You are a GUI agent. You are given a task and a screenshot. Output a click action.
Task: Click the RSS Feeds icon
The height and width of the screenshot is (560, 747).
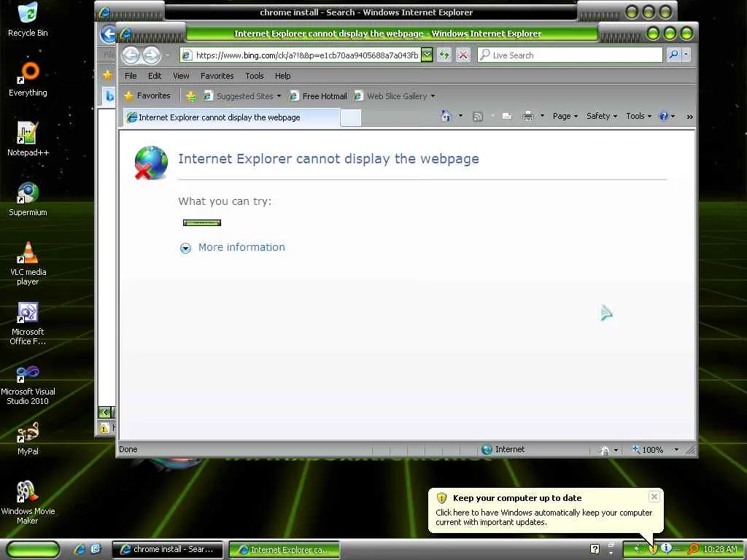(477, 116)
